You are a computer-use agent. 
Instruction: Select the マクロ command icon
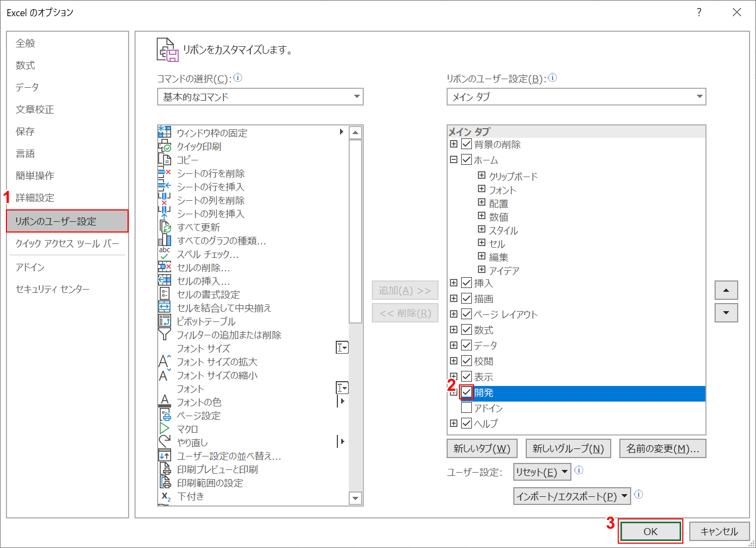point(165,428)
